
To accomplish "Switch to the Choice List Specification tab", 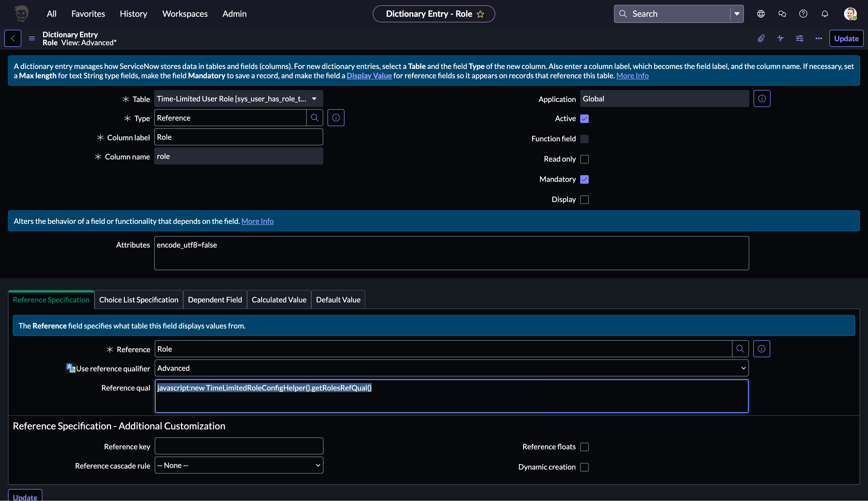I will click(x=139, y=300).
